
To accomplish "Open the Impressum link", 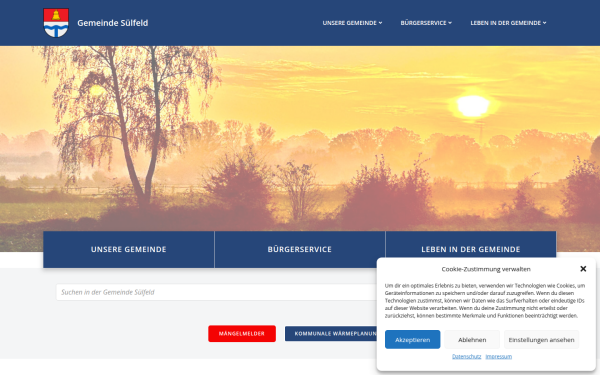I will (499, 356).
